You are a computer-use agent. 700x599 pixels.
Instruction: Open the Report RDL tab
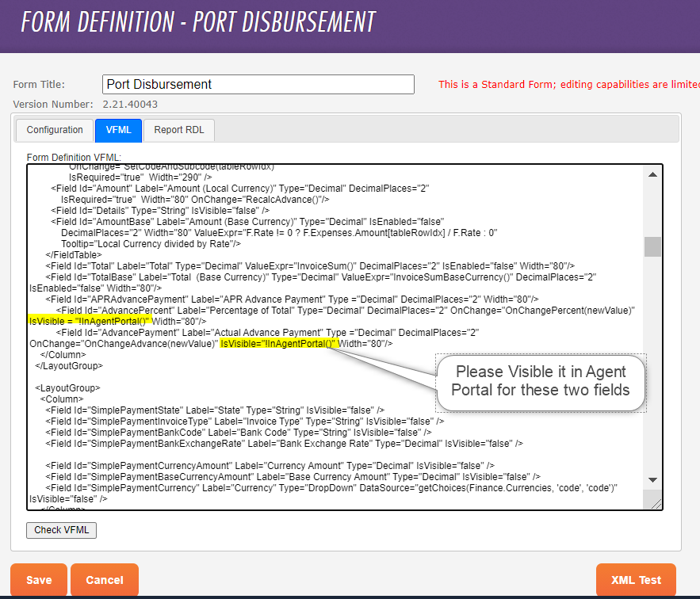click(x=178, y=130)
